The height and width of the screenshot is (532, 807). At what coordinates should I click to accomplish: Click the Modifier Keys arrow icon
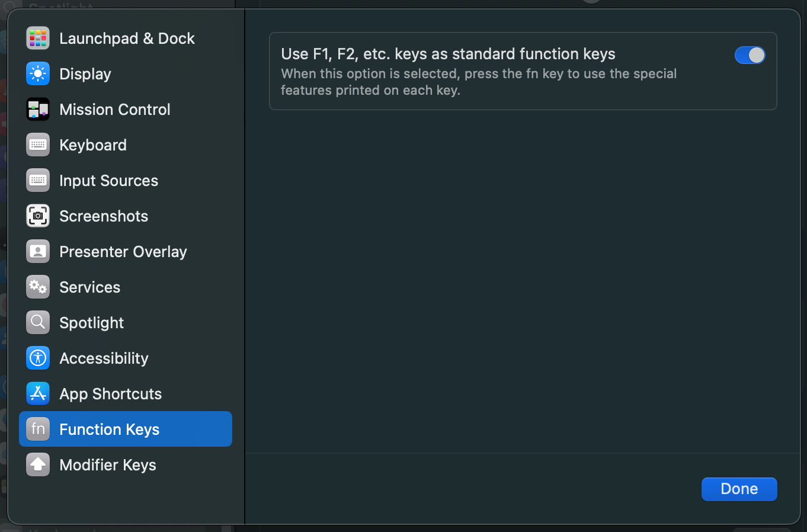click(38, 465)
